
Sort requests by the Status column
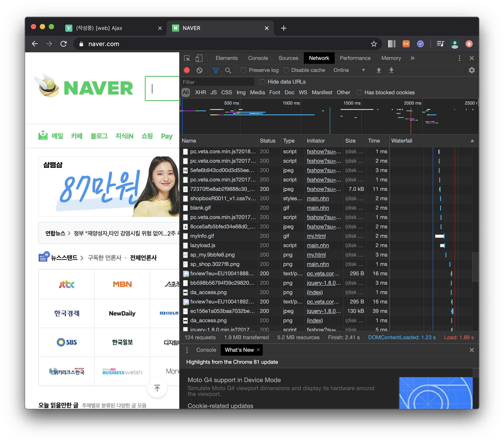pos(269,141)
